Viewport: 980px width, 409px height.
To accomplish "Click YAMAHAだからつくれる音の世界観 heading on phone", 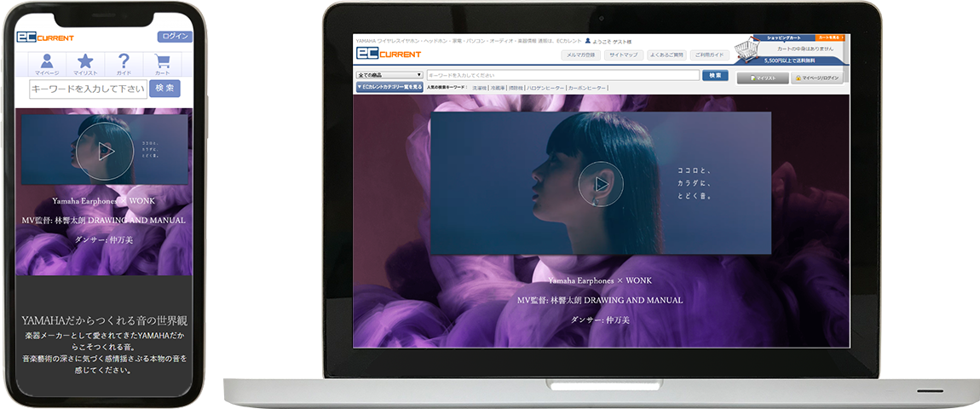I will (x=104, y=321).
